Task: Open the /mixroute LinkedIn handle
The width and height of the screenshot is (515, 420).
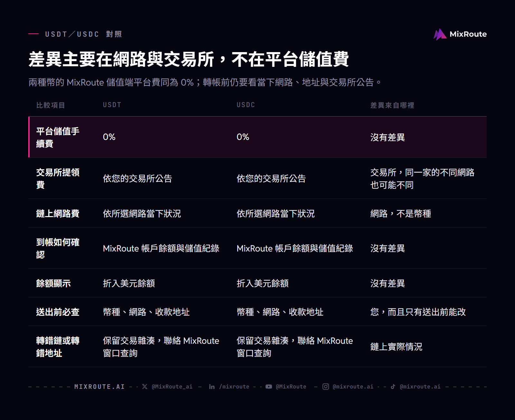Action: 234,387
